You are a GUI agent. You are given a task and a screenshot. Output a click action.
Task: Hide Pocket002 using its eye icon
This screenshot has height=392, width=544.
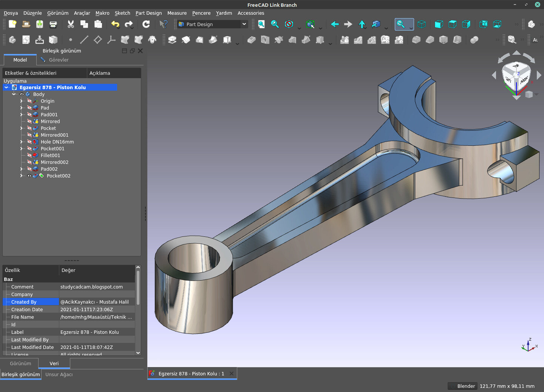29,176
